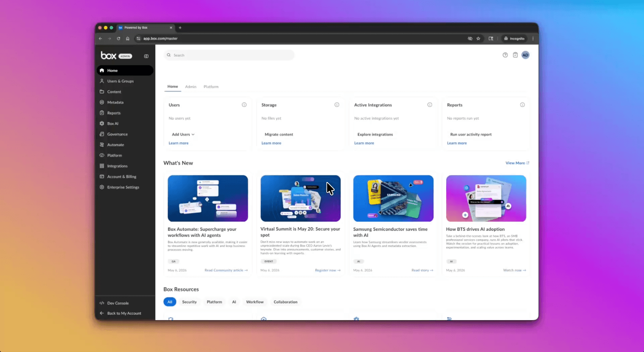Expand the Add Users dropdown

click(183, 134)
